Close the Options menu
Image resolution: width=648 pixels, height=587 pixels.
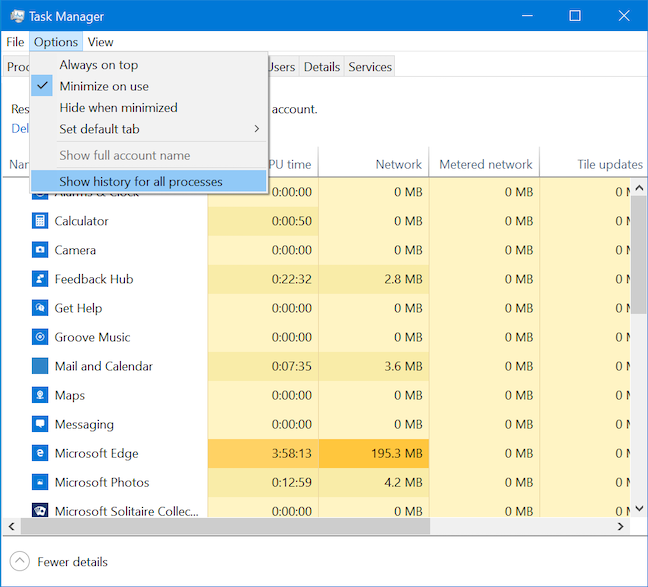[x=56, y=42]
